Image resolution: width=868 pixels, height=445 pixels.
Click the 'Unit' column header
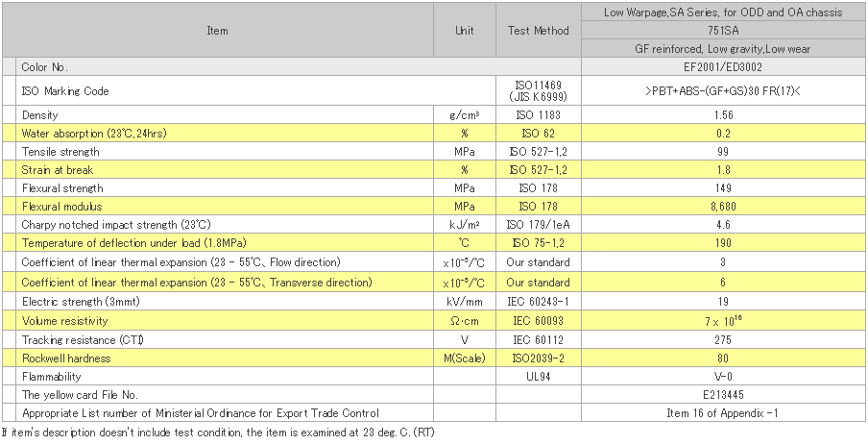[x=465, y=31]
